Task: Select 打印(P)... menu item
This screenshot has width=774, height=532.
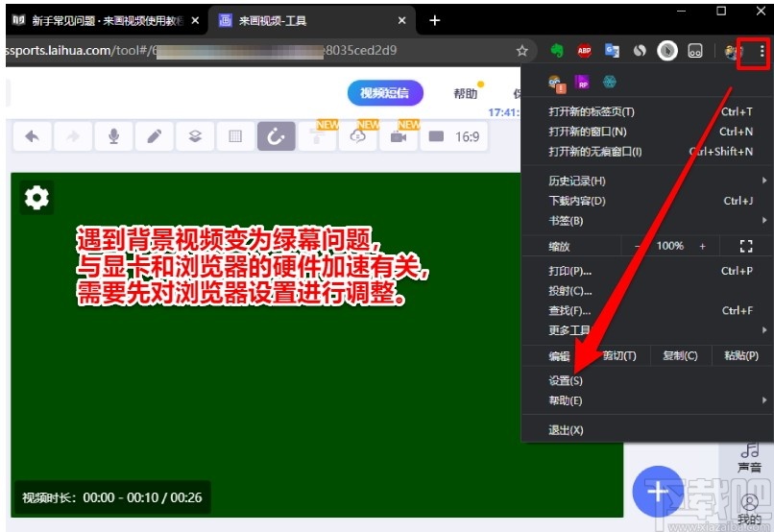Action: [646, 271]
